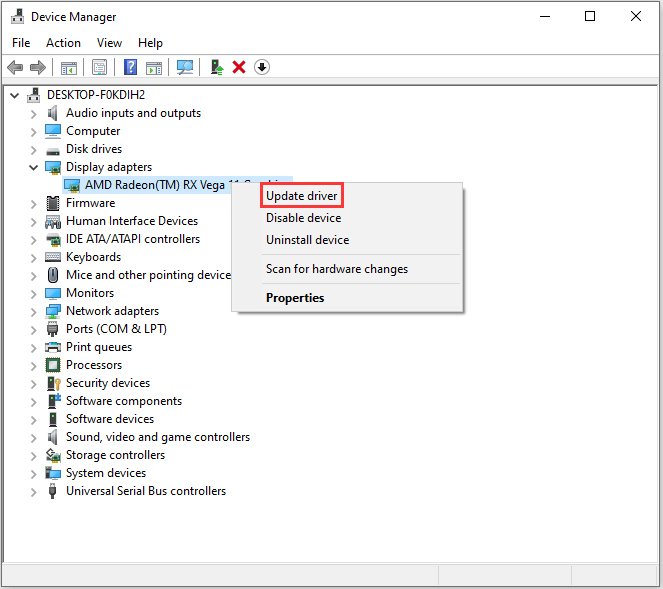This screenshot has height=589, width=663.
Task: Open the Action menu
Action: (x=63, y=43)
